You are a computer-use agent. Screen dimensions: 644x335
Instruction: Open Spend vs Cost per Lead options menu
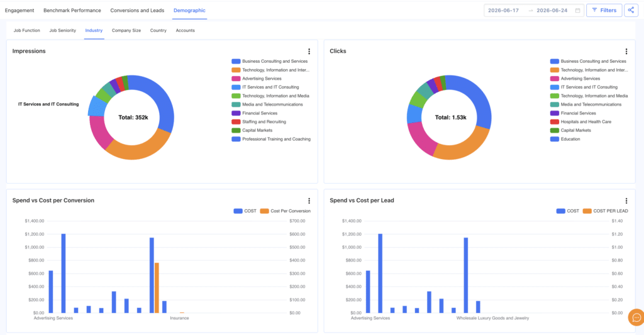click(626, 200)
